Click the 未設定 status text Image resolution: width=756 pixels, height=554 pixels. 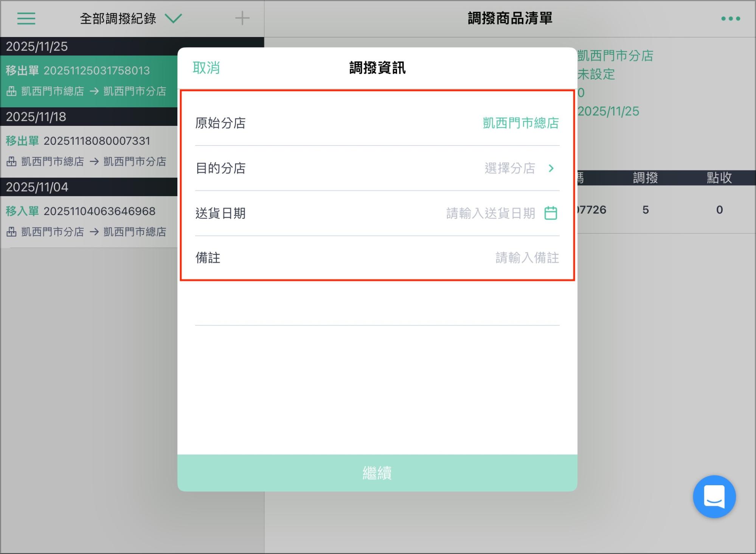click(596, 74)
